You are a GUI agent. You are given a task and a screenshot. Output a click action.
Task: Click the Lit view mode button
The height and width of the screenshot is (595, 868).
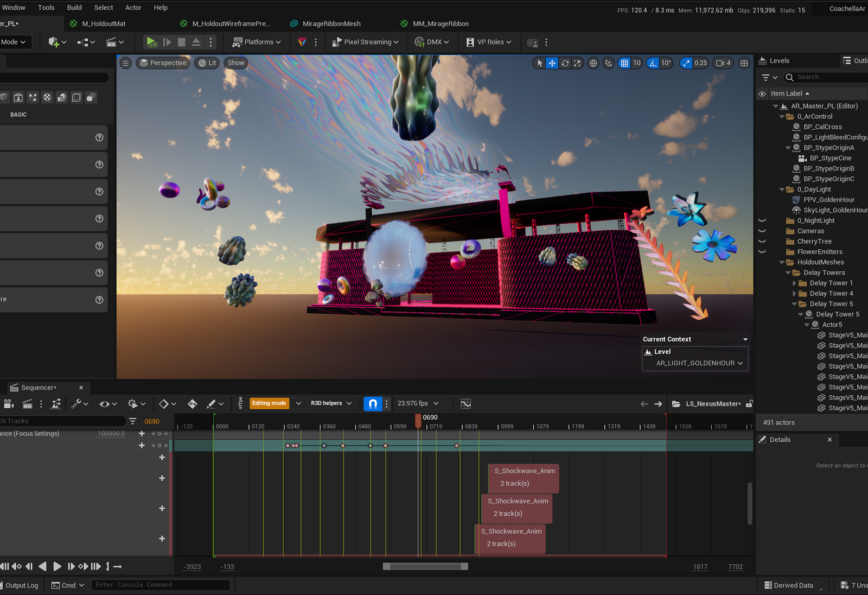click(207, 63)
